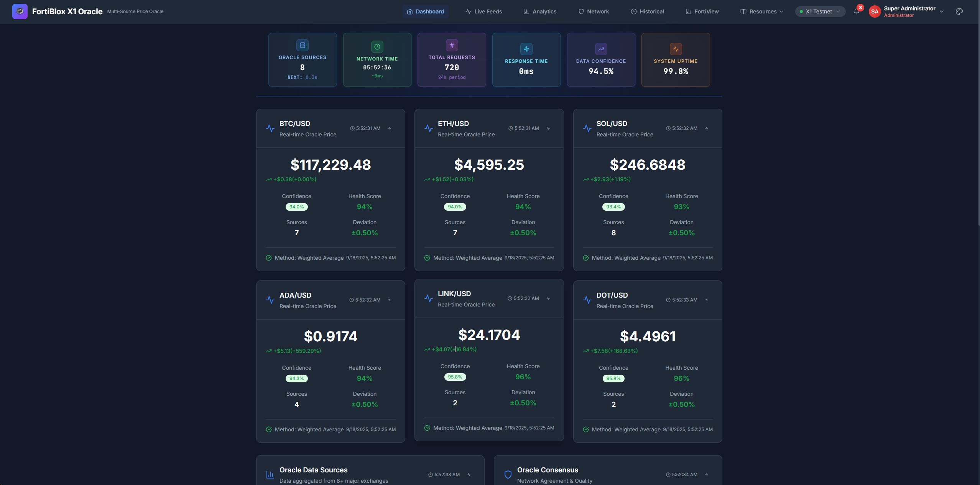Click the checkmark icon beside BTC/USD Method

tap(268, 258)
